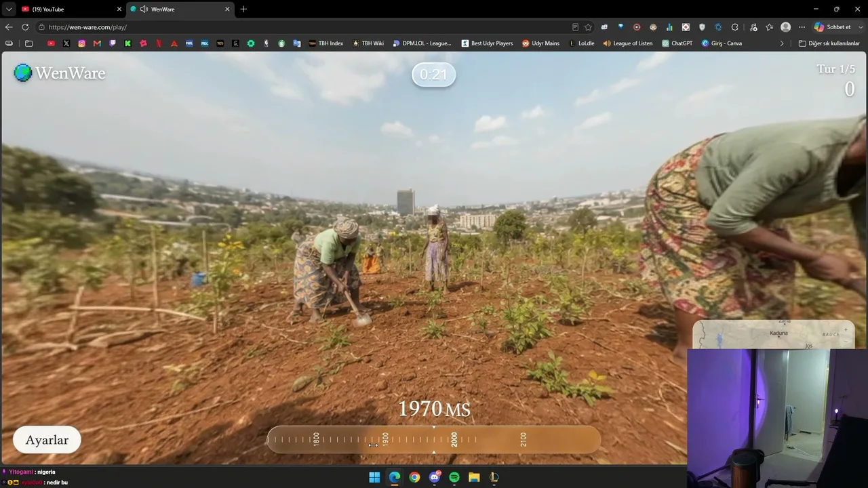Open the Diğer sık kullanılanlar folder
Screen dimensions: 868x488
(x=829, y=43)
